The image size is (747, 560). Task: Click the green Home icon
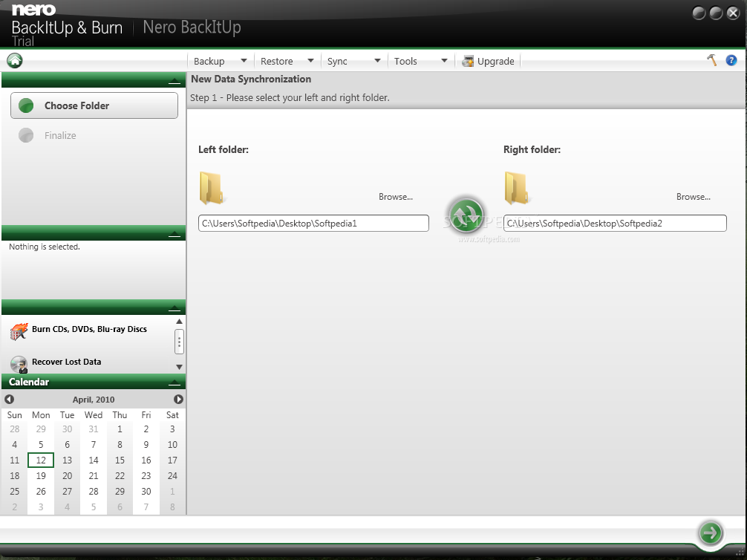15,60
